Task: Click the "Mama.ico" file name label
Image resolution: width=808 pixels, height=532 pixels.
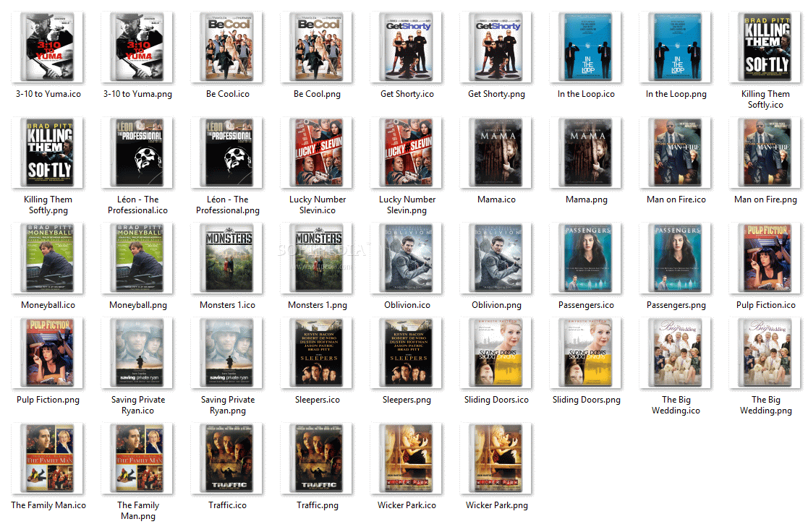Action: pos(496,199)
